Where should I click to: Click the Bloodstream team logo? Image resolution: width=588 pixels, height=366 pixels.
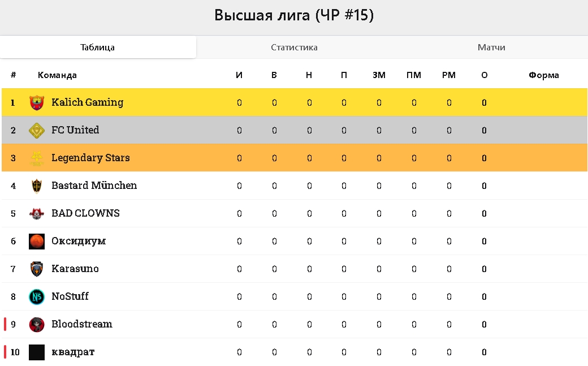37,324
